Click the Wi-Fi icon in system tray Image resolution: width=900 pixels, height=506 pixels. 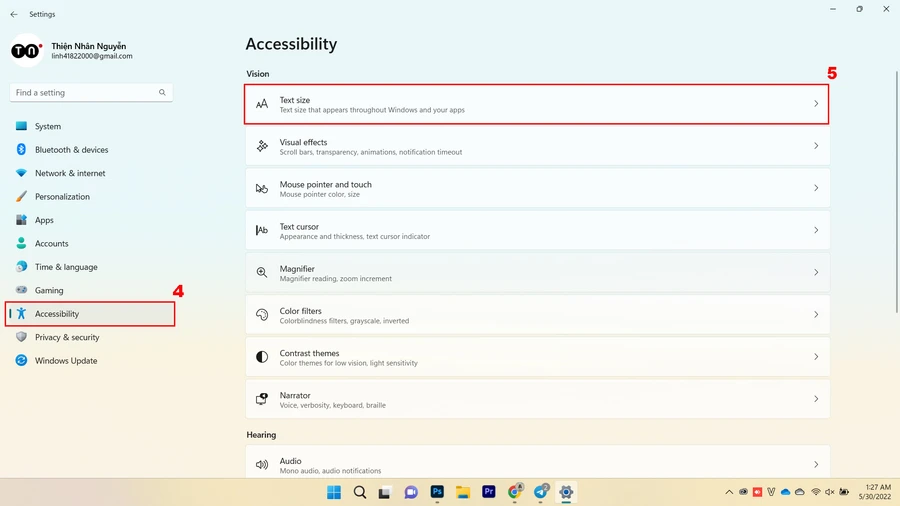(x=816, y=492)
